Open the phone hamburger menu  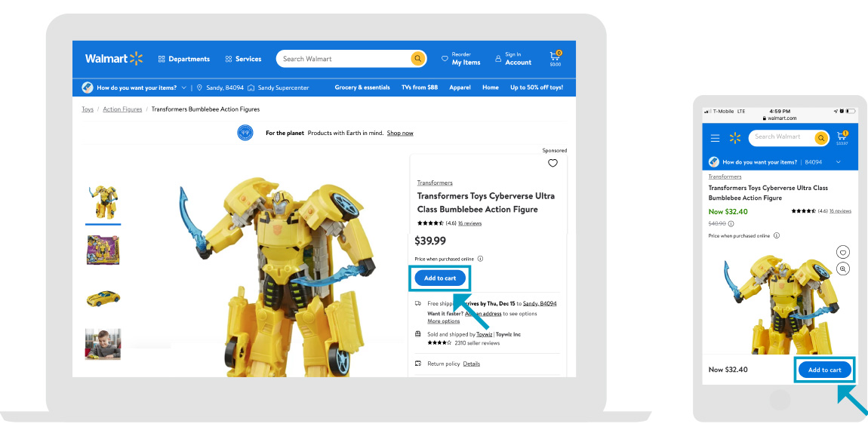tap(716, 138)
